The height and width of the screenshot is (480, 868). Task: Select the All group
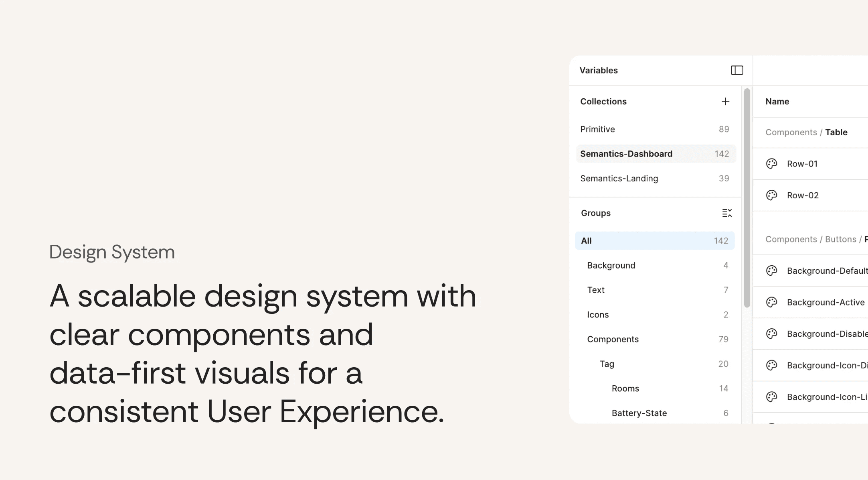coord(655,241)
